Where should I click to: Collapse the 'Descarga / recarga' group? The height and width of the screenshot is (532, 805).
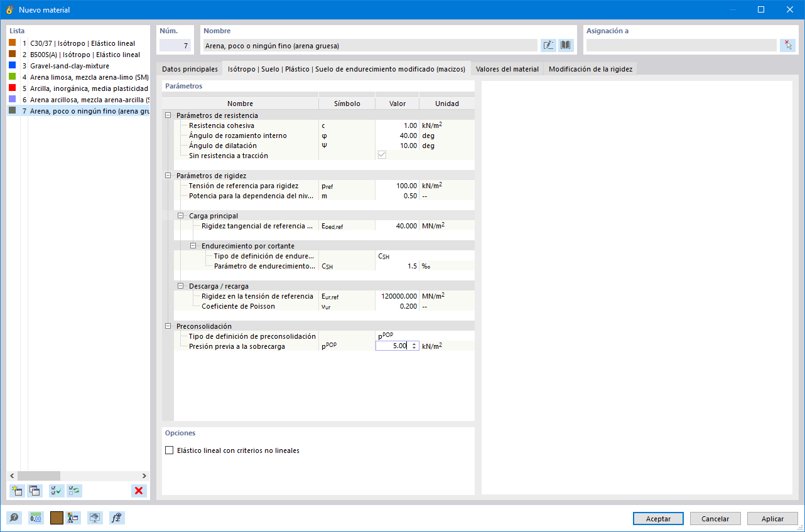tap(181, 286)
